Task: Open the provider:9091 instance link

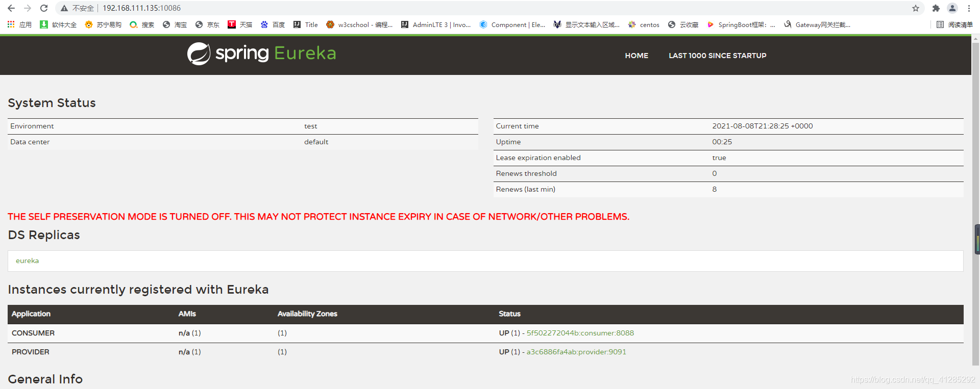Action: (576, 352)
